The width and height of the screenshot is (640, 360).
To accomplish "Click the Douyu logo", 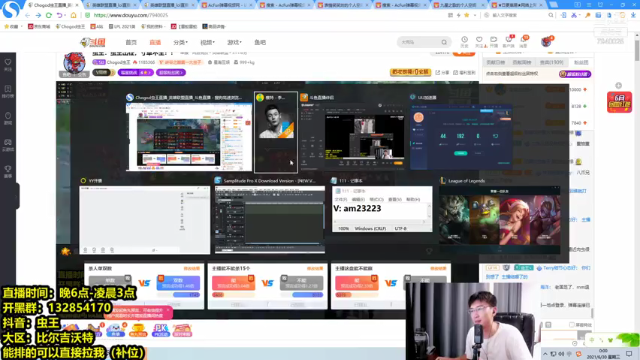I will click(x=93, y=42).
